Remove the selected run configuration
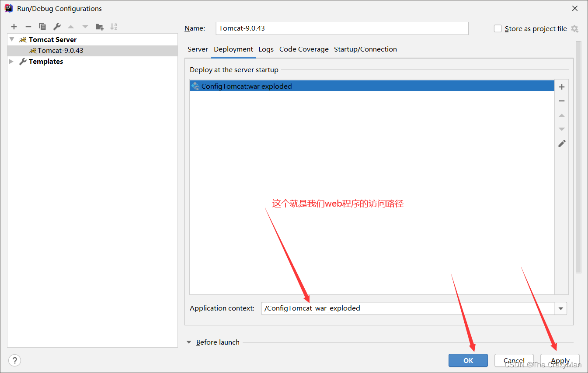 click(x=28, y=27)
